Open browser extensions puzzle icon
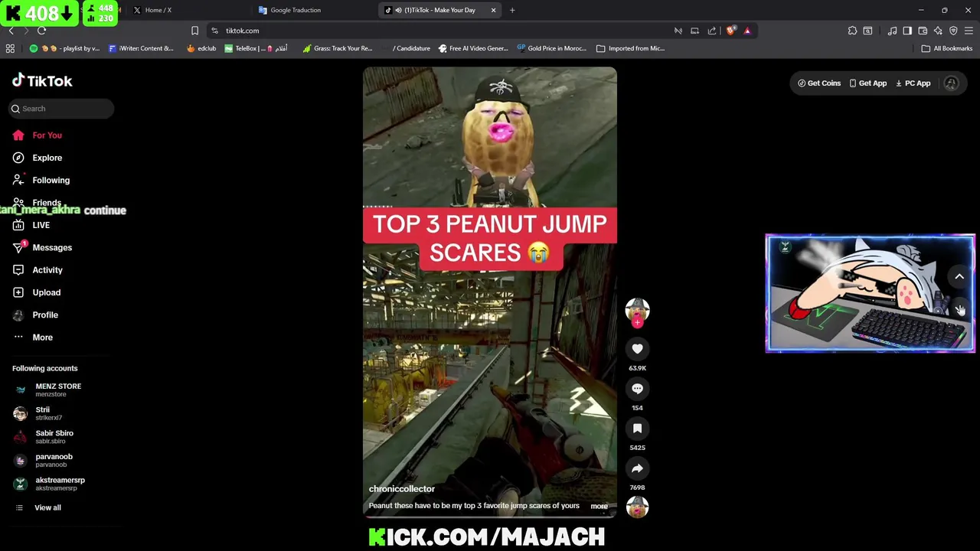The image size is (980, 551). (852, 31)
